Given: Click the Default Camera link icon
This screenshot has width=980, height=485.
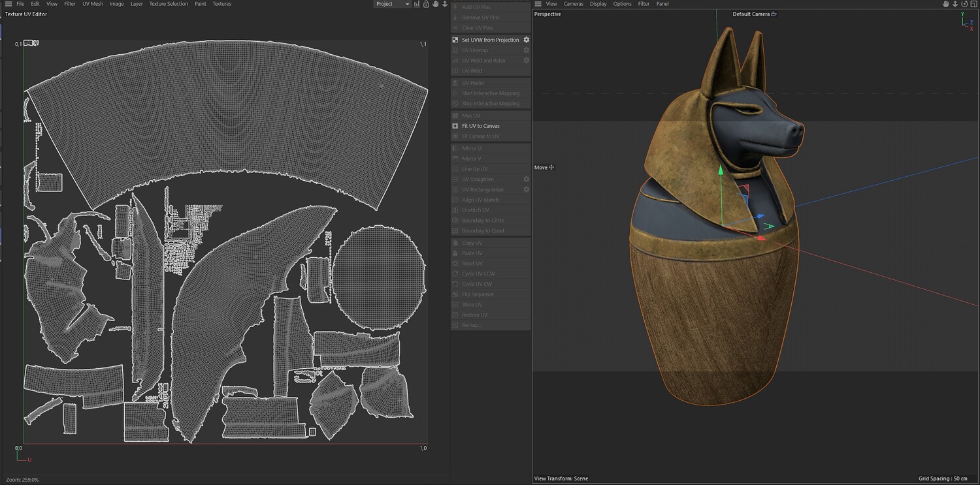Looking at the screenshot, I should pyautogui.click(x=774, y=14).
